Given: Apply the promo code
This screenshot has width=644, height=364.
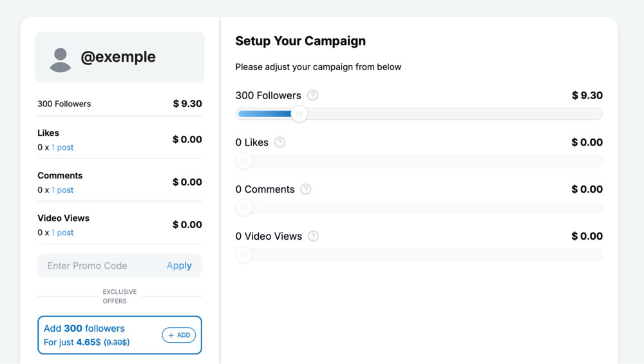Looking at the screenshot, I should pyautogui.click(x=179, y=265).
